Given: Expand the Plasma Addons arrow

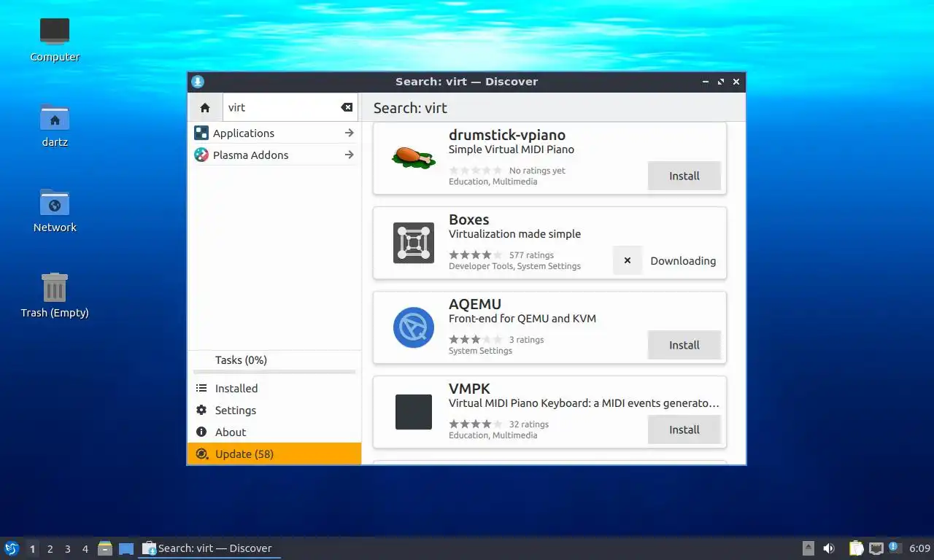Looking at the screenshot, I should [x=349, y=155].
